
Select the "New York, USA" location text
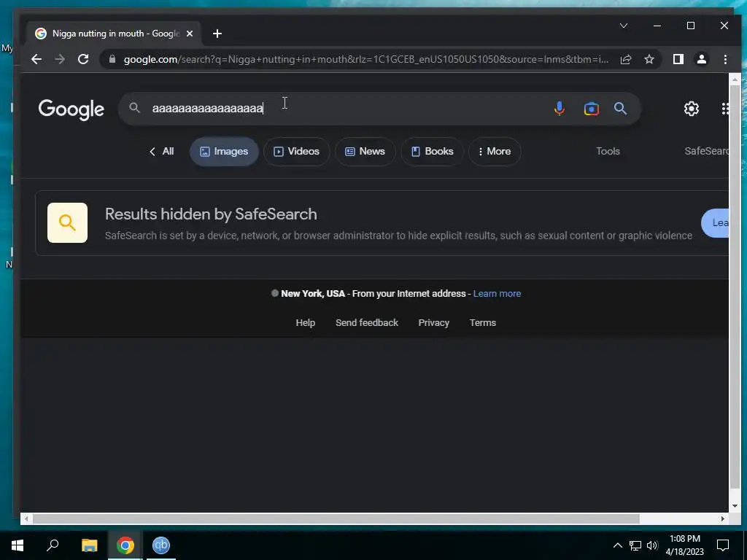(x=313, y=294)
